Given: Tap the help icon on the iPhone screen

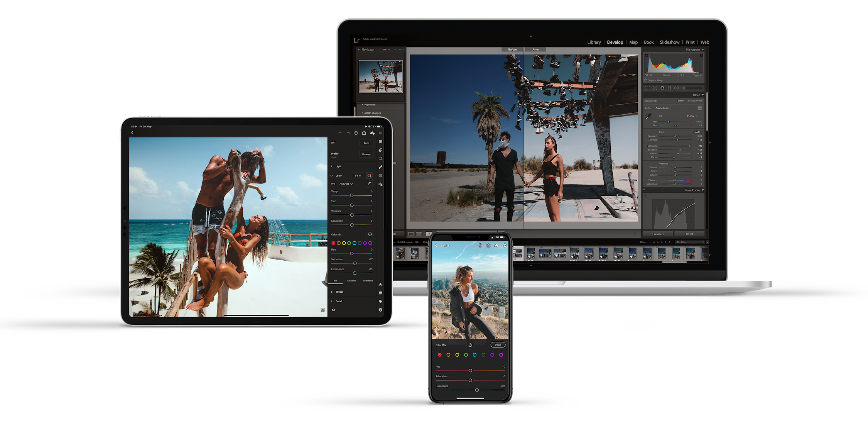Looking at the screenshot, I should pyautogui.click(x=480, y=246).
